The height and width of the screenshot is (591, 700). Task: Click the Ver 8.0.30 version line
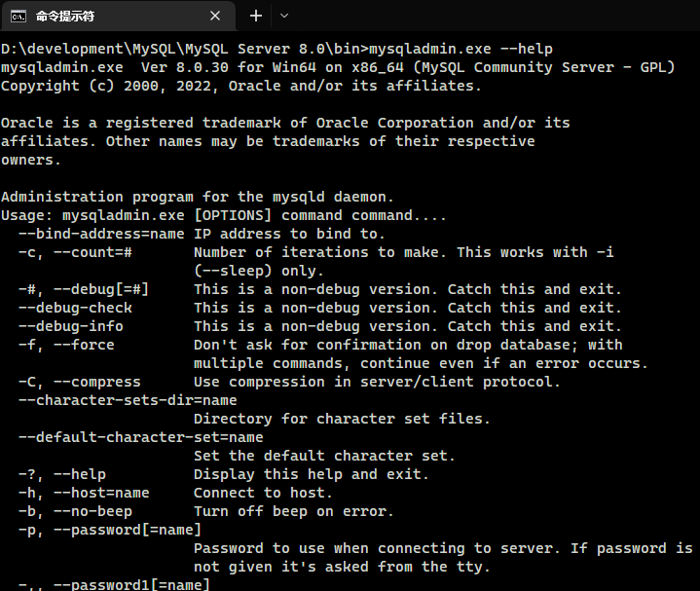[338, 67]
